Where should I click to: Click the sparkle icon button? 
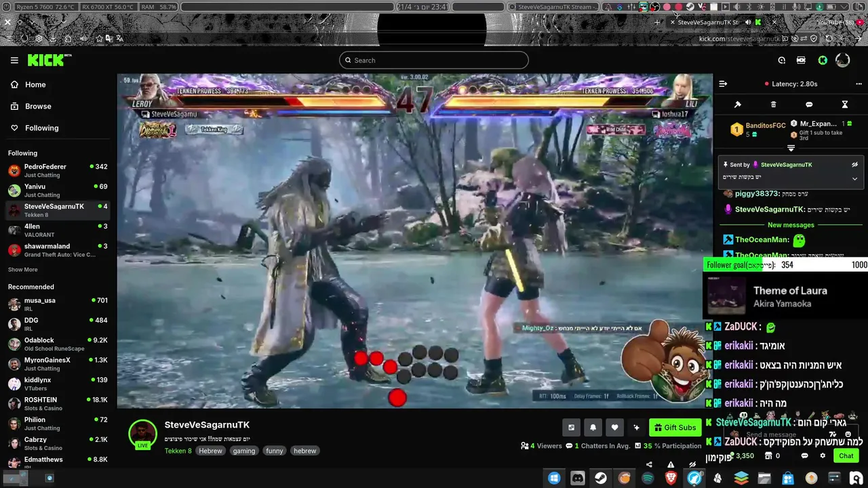[636, 428]
